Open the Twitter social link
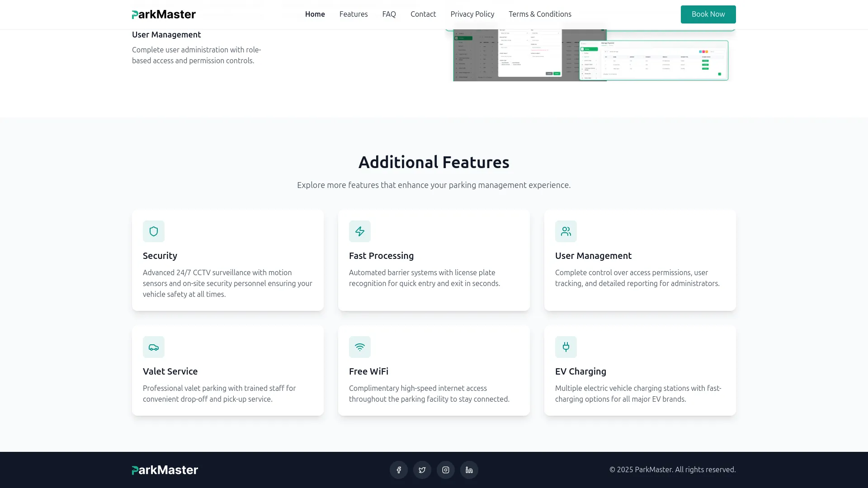The height and width of the screenshot is (488, 868). pos(422,470)
